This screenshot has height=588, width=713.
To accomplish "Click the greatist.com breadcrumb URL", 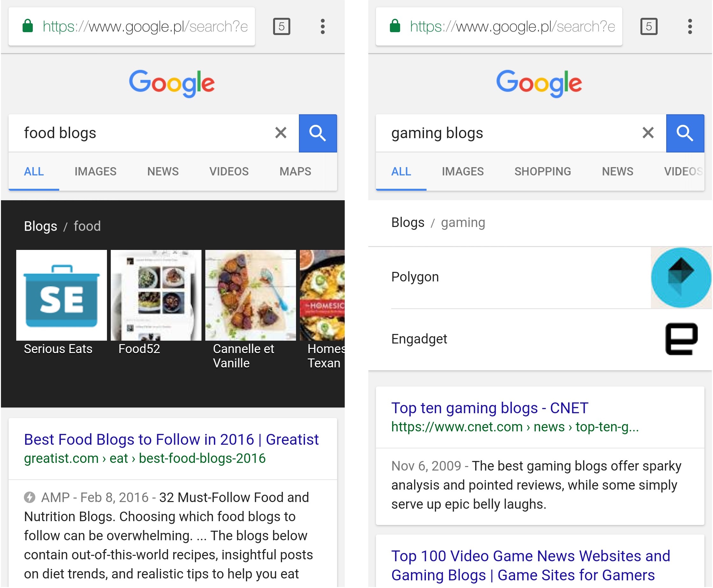I will (145, 458).
